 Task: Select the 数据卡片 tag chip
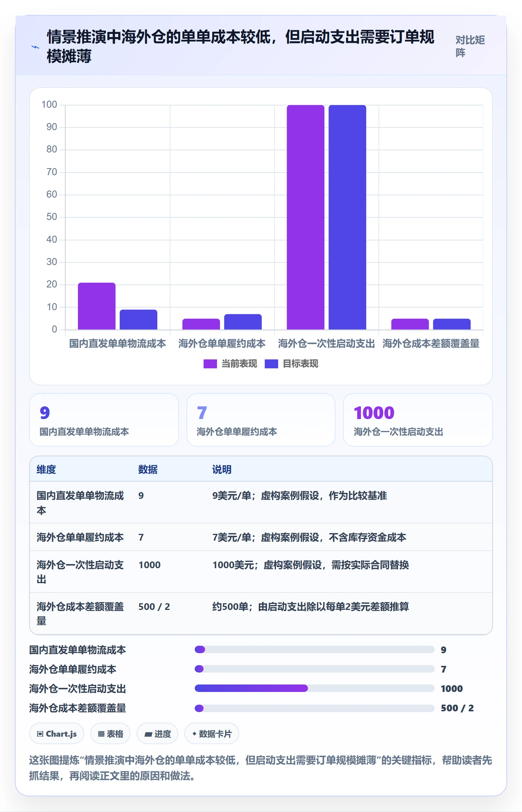212,734
